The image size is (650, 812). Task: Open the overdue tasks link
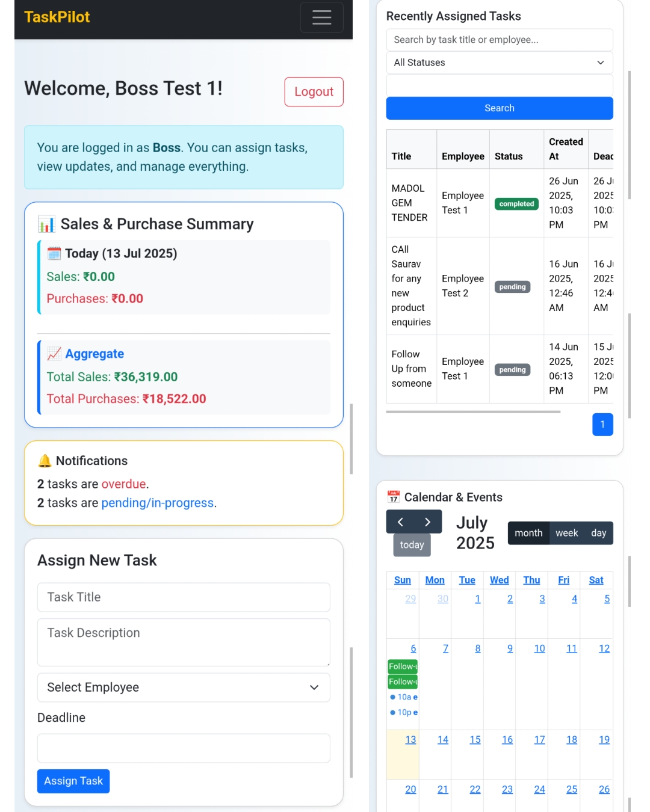click(x=123, y=484)
